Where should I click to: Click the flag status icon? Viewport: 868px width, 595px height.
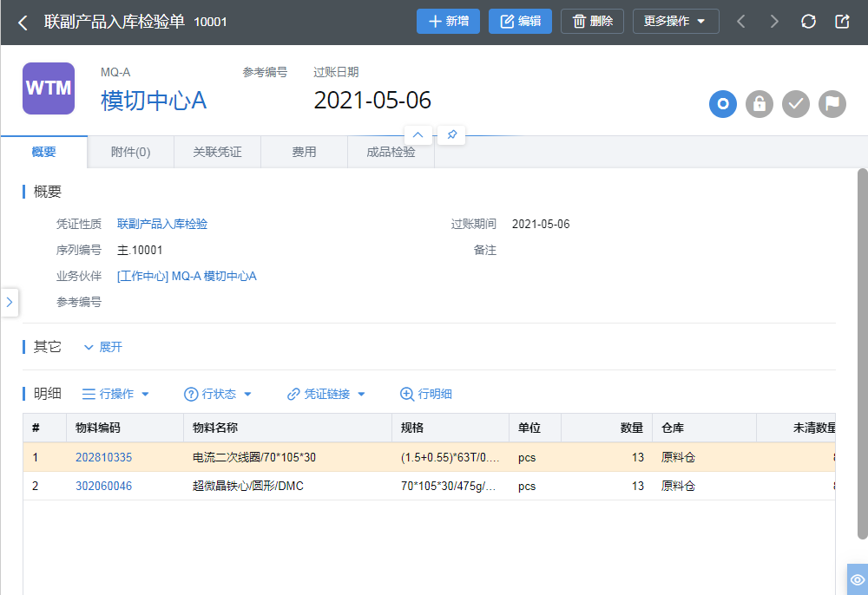832,104
